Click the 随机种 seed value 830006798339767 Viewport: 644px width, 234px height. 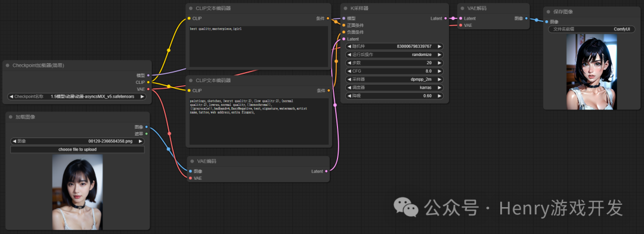[414, 46]
